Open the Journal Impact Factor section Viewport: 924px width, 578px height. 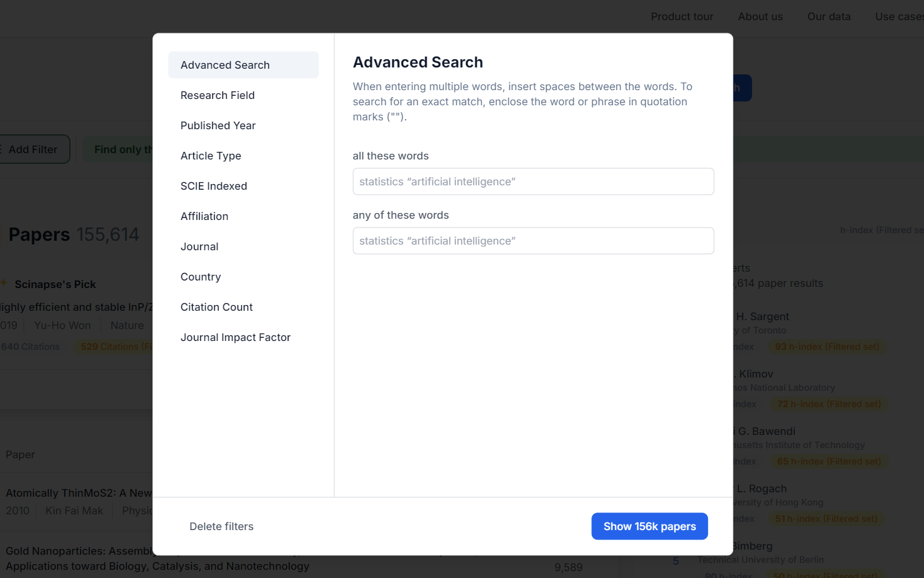(235, 337)
